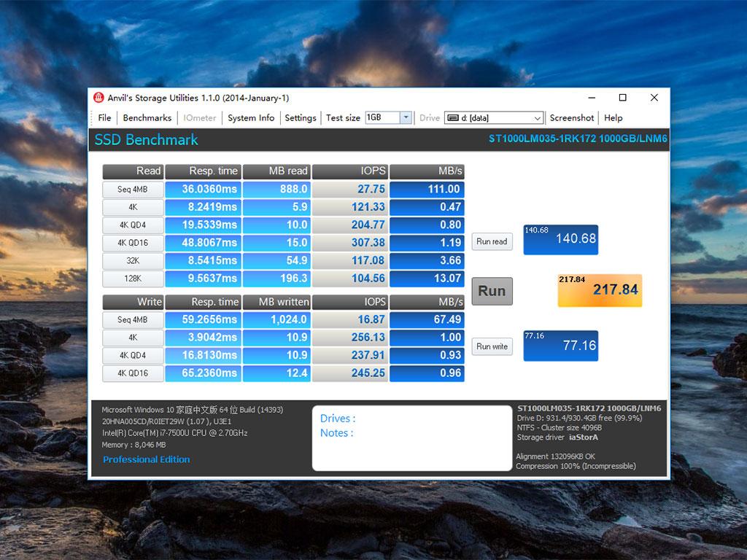Open the Help menu

coord(613,117)
